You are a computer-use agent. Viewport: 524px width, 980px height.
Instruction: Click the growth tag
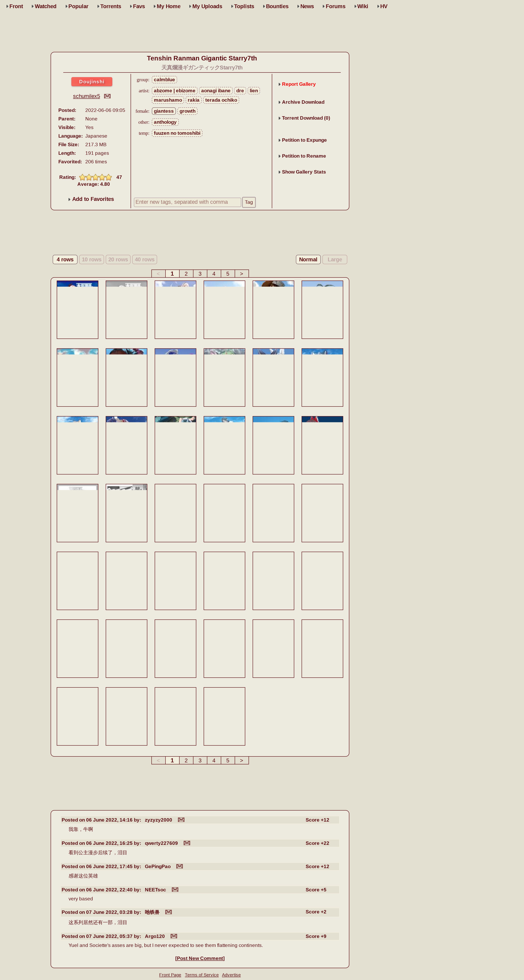click(187, 111)
